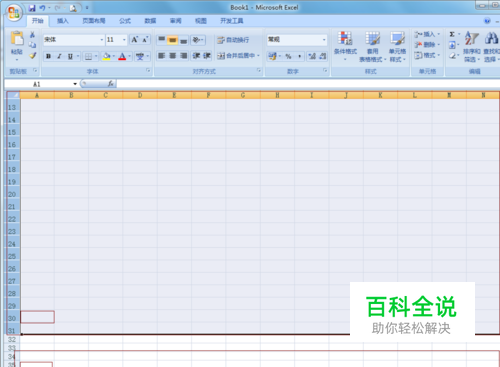The width and height of the screenshot is (500, 367).
Task: Increase decimal places
Action: [312, 56]
